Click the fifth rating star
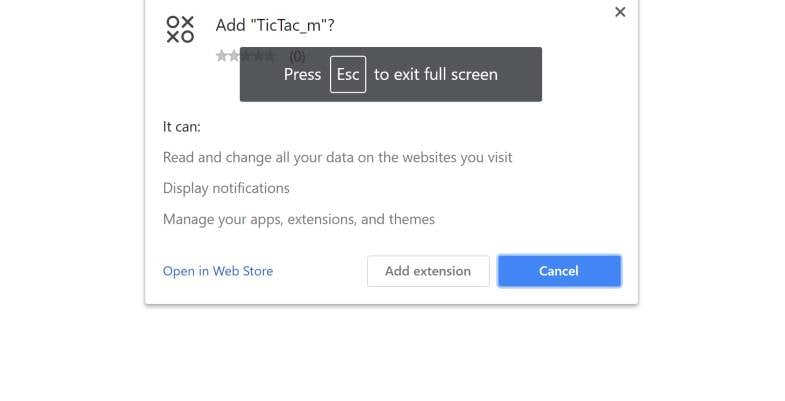Image resolution: width=785 pixels, height=401 pixels. click(x=269, y=56)
